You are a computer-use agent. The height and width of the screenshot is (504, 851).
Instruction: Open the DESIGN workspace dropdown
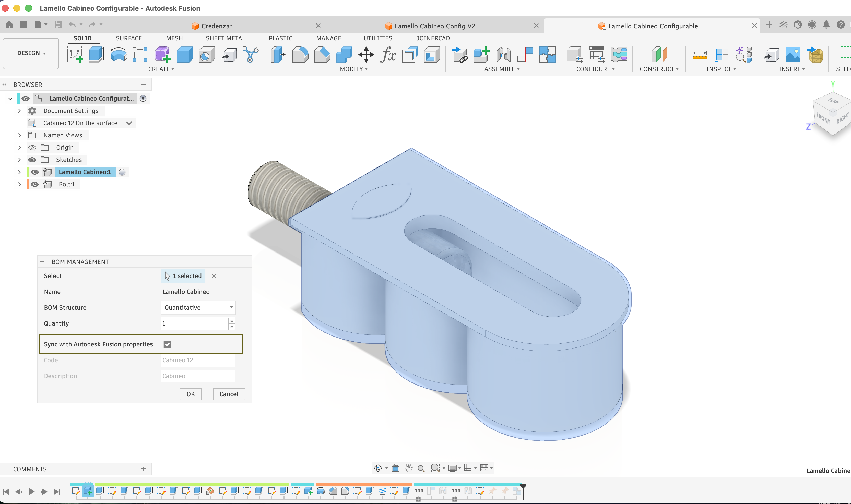[x=31, y=53]
